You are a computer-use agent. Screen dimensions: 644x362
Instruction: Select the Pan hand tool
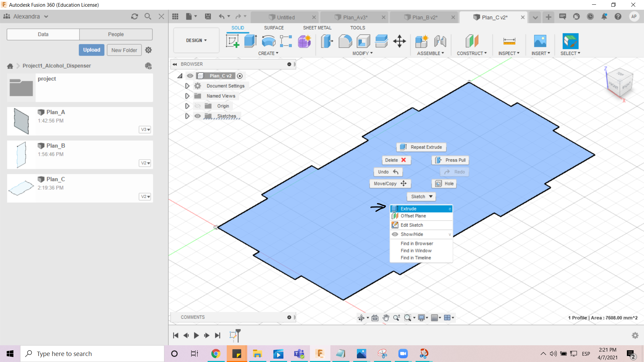pyautogui.click(x=386, y=318)
